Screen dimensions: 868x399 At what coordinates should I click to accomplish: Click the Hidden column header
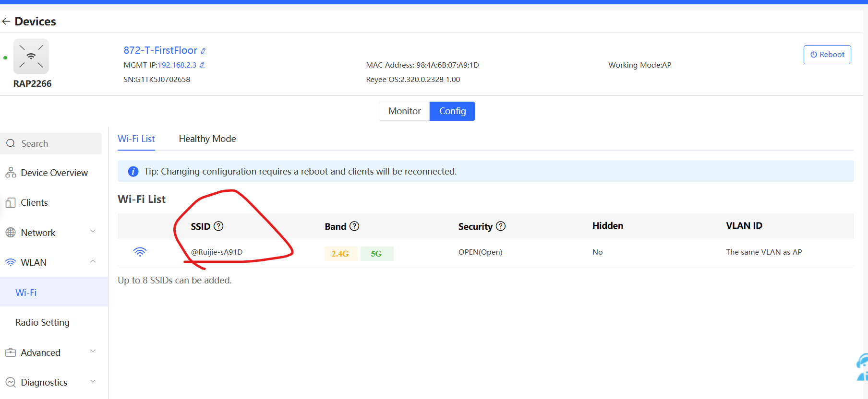pos(607,225)
